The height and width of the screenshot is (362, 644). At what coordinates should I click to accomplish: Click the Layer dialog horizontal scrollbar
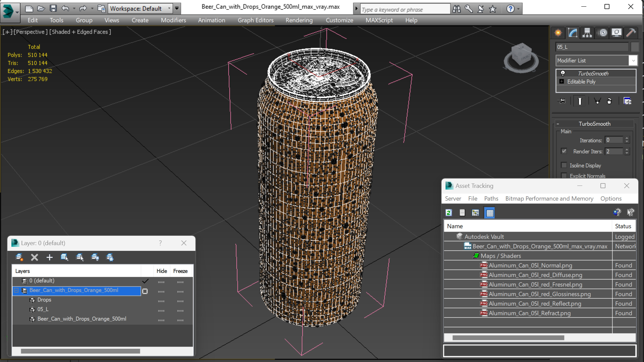click(80, 351)
